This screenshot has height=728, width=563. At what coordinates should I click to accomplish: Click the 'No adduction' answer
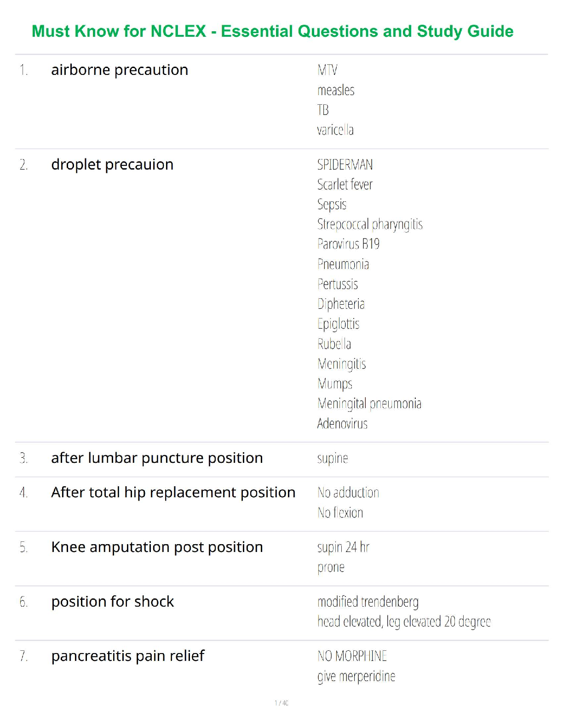click(348, 493)
